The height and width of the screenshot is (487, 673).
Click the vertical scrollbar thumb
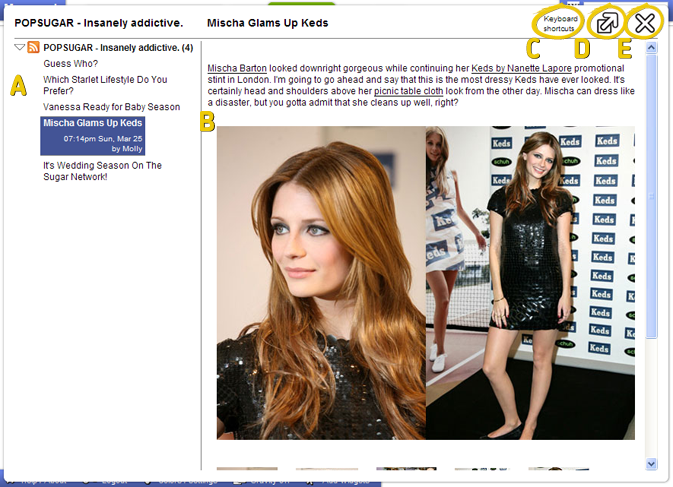[651, 196]
